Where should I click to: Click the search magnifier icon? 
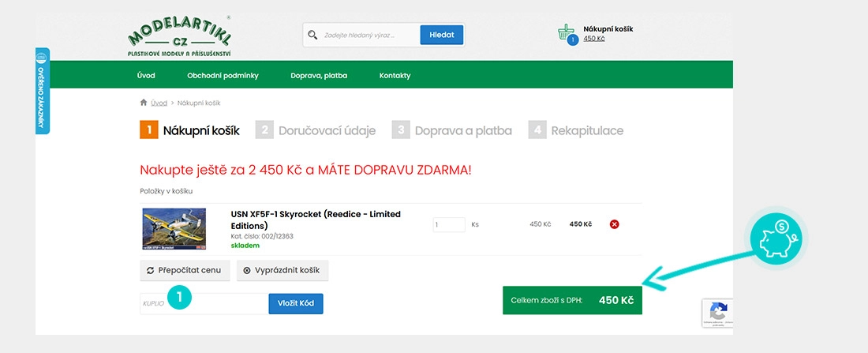[312, 35]
